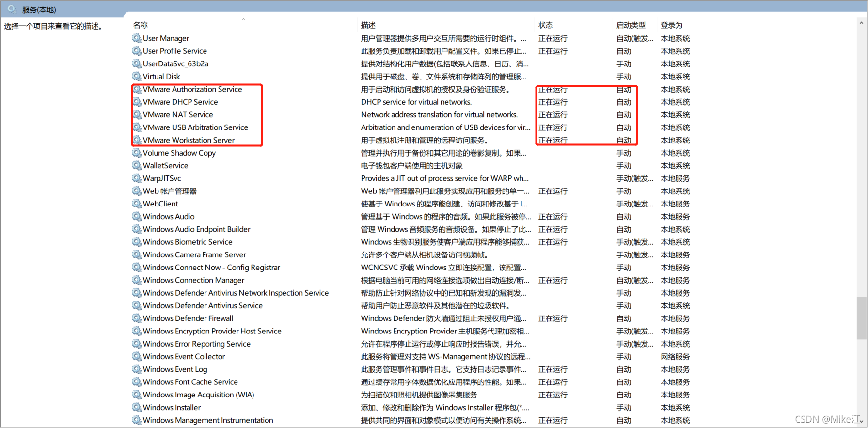Click the gear icon beside User Profile Service

pyautogui.click(x=136, y=51)
